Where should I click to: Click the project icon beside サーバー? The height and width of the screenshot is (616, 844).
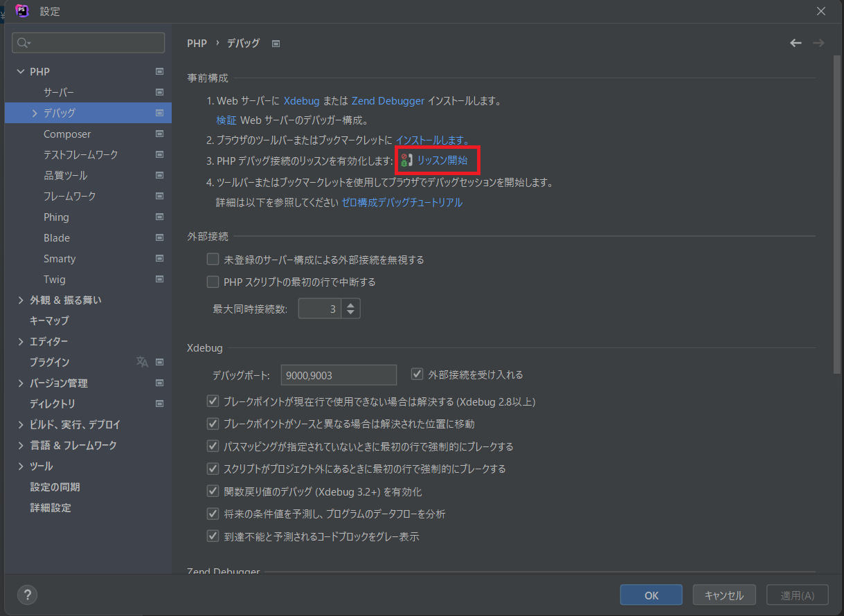pyautogui.click(x=159, y=92)
